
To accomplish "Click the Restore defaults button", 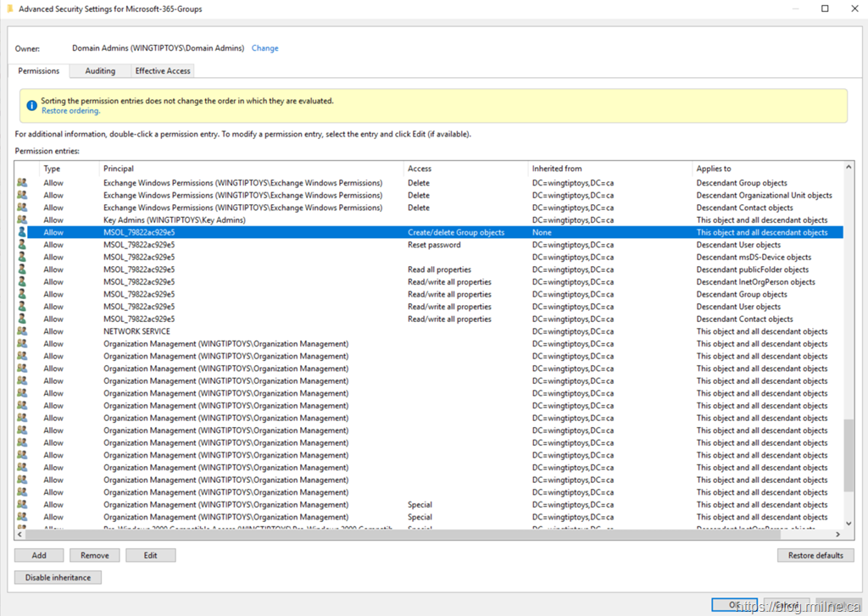I will (x=815, y=555).
